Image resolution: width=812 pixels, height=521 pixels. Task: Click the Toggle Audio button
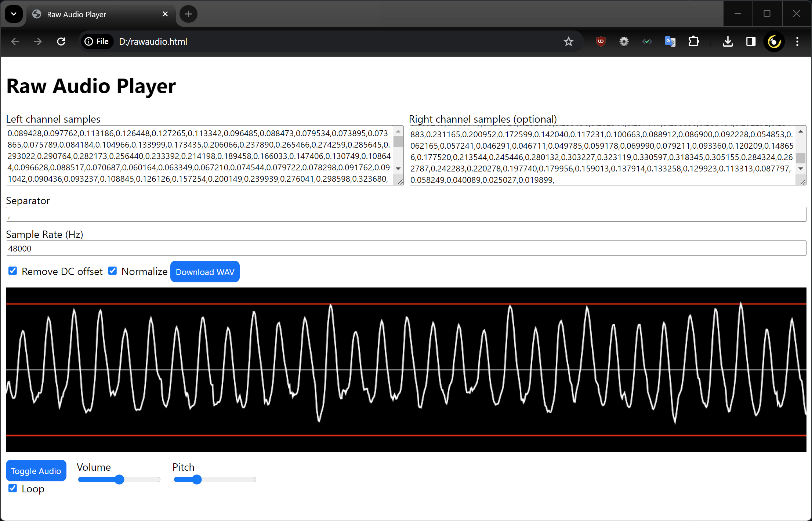(x=36, y=471)
